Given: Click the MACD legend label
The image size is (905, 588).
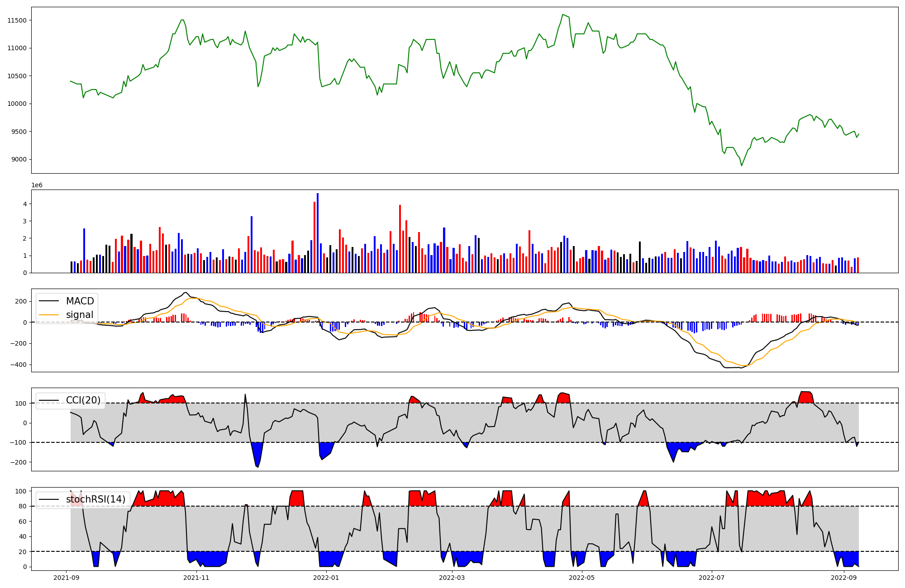Looking at the screenshot, I should pyautogui.click(x=80, y=301).
